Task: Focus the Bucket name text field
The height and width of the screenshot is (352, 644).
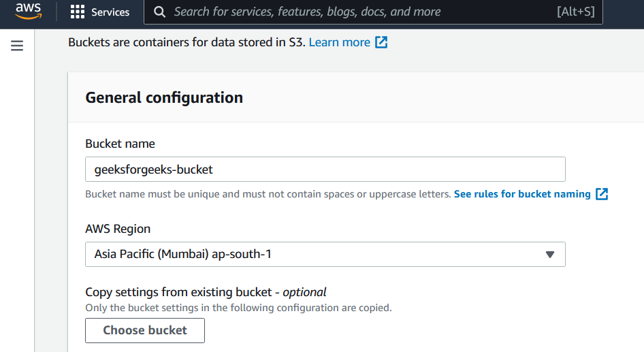Action: [325, 169]
